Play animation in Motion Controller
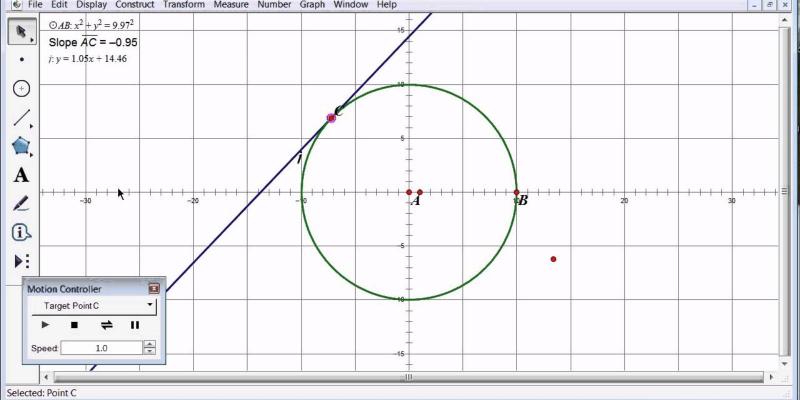This screenshot has height=400, width=800. point(45,324)
